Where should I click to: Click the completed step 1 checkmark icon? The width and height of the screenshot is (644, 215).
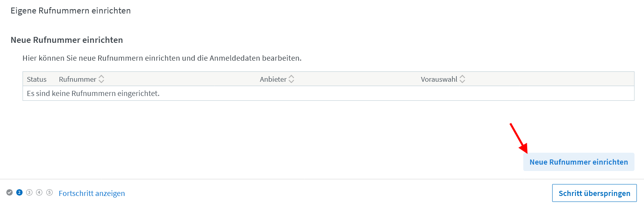coord(9,192)
